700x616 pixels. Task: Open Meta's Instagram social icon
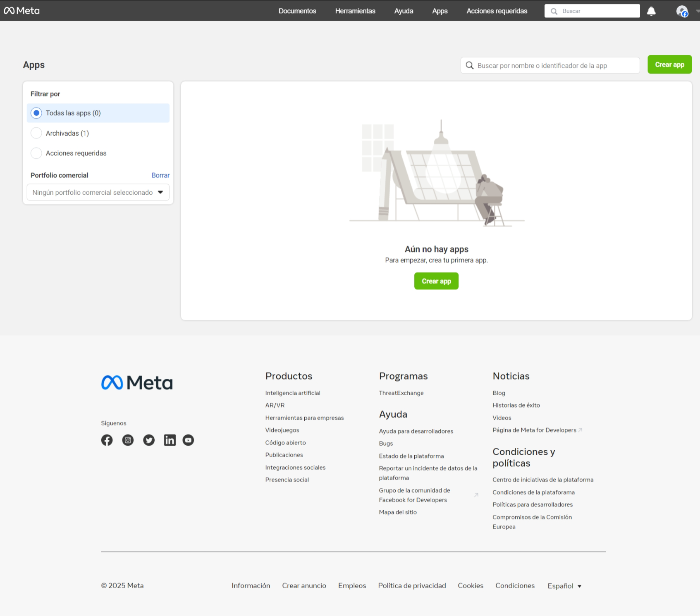pos(128,440)
